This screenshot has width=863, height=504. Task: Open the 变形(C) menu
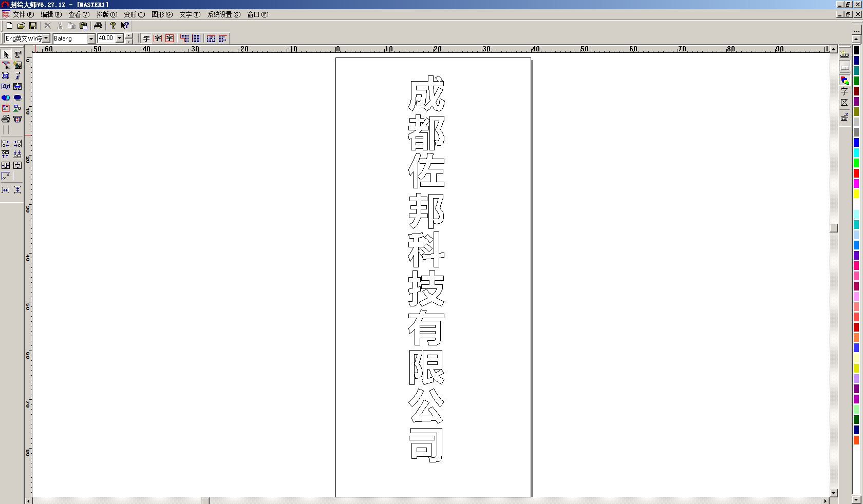(134, 14)
